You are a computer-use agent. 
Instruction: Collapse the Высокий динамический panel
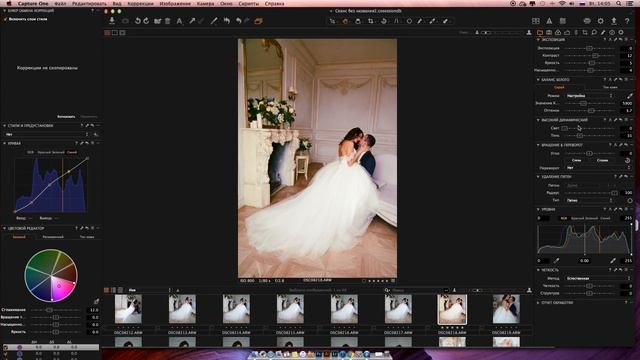tap(538, 120)
